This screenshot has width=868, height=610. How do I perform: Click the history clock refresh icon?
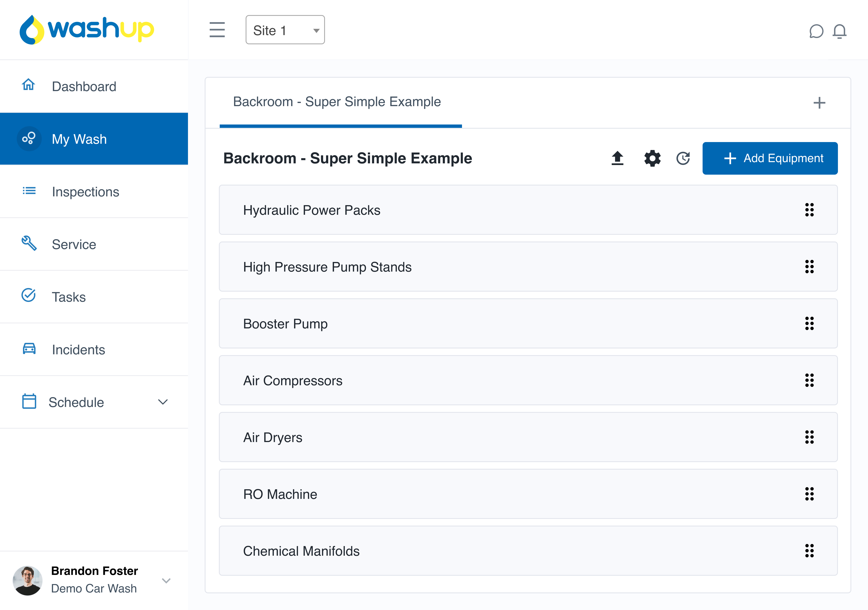pyautogui.click(x=683, y=158)
